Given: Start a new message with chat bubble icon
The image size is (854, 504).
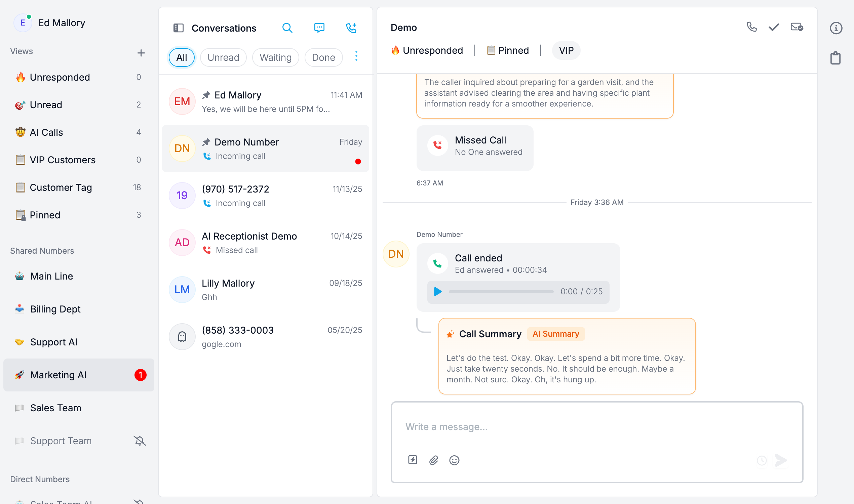Looking at the screenshot, I should click(x=319, y=28).
